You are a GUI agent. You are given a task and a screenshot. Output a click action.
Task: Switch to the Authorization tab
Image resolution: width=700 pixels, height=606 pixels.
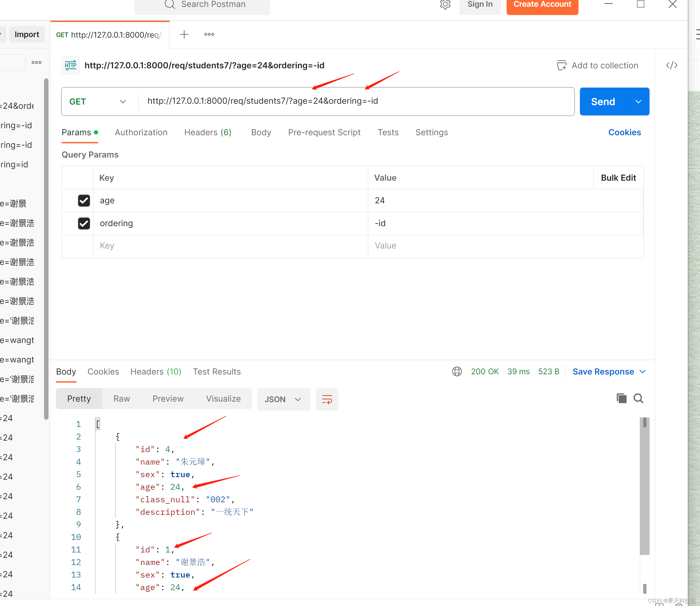[141, 132]
